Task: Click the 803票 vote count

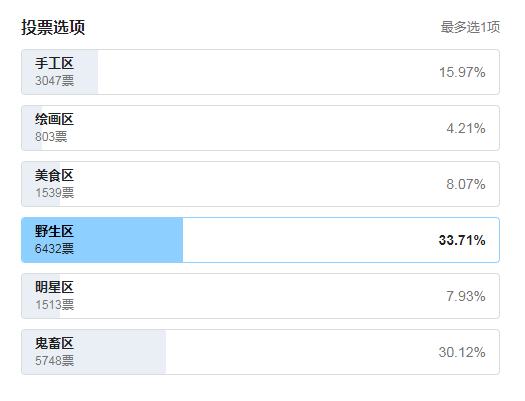Action: [x=51, y=137]
